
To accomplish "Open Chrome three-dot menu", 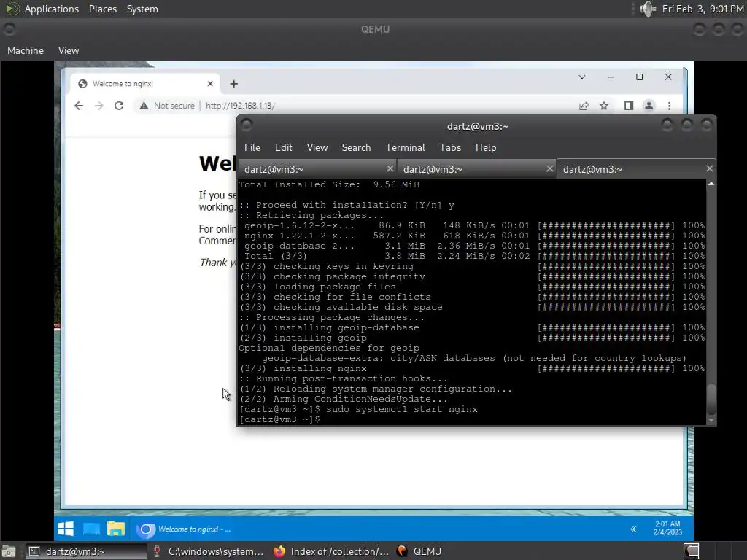I will 670,106.
